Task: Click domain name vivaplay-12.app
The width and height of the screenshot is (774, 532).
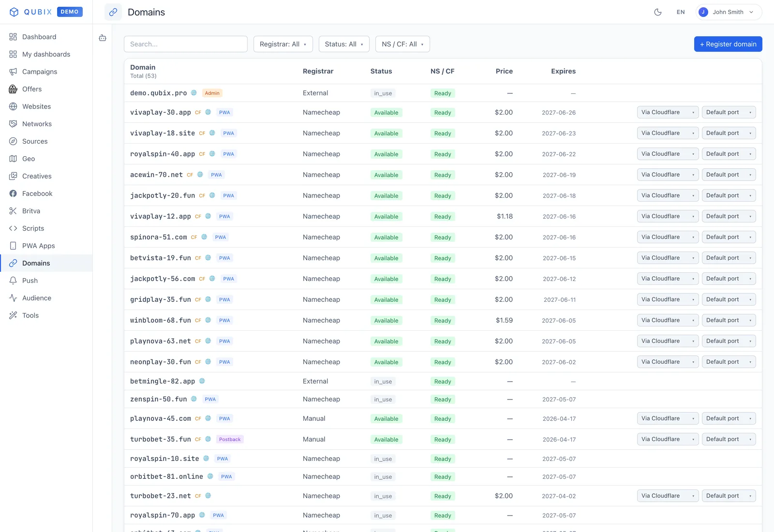Action: pos(161,216)
